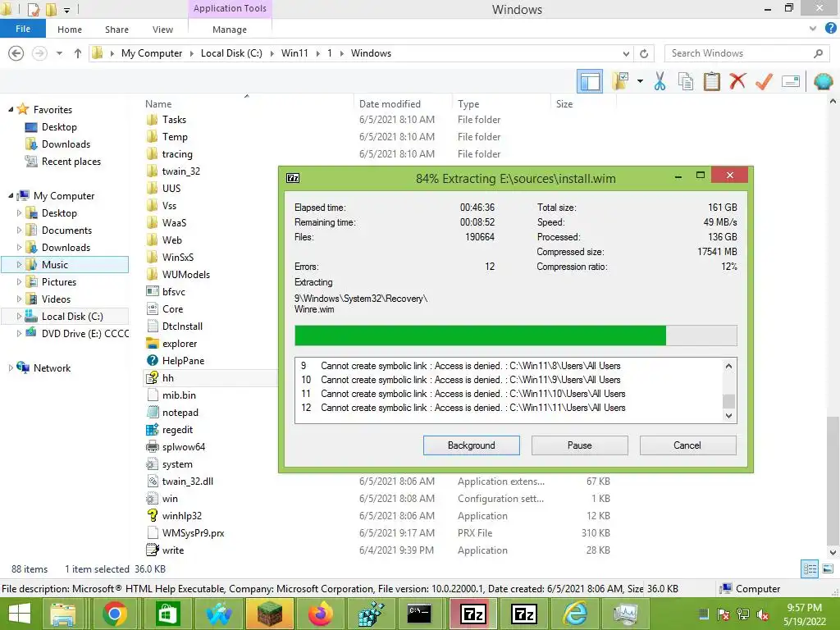Open Firefox from the taskbar

click(x=321, y=614)
